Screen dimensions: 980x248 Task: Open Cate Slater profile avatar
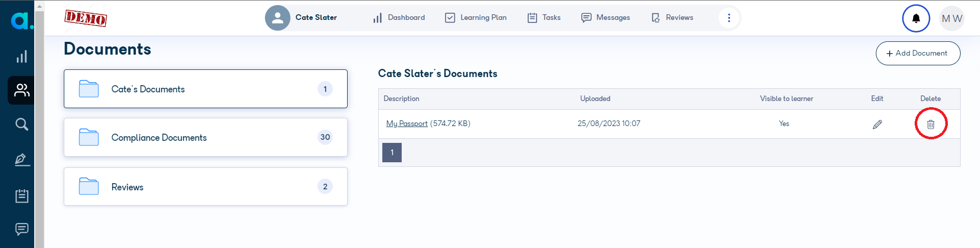point(278,18)
